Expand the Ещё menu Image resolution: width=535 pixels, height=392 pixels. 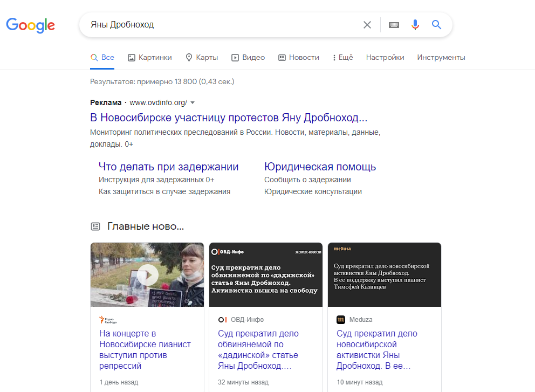pyautogui.click(x=343, y=57)
